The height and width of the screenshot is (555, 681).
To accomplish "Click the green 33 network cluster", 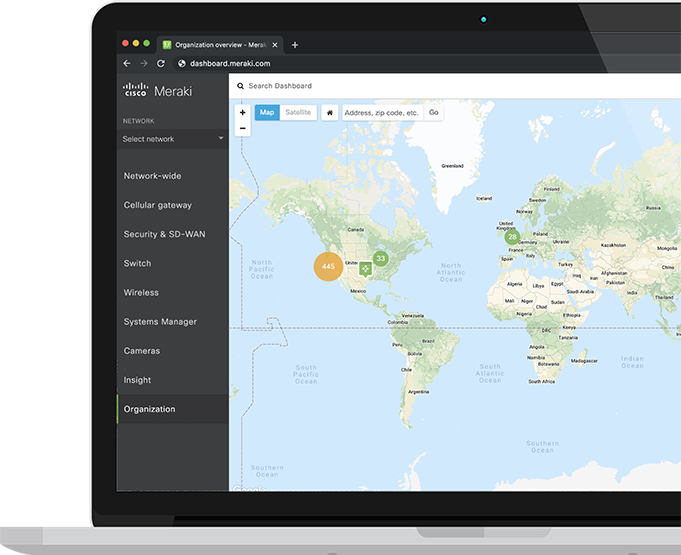I will point(380,258).
